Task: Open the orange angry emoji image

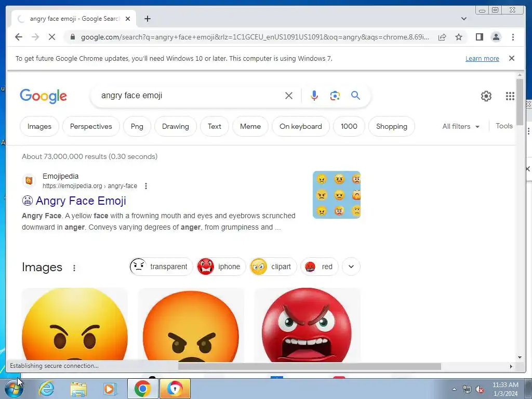Action: tap(191, 325)
